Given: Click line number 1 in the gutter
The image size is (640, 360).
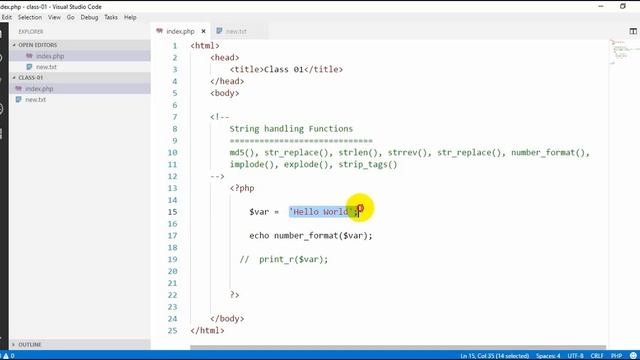Looking at the screenshot, I should click(x=175, y=46).
